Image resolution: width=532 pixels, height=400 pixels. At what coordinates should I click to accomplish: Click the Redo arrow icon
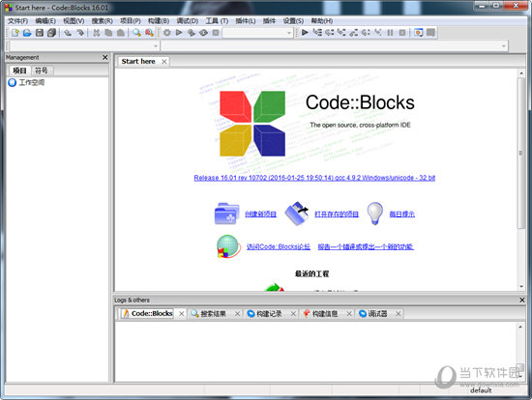tap(80, 33)
